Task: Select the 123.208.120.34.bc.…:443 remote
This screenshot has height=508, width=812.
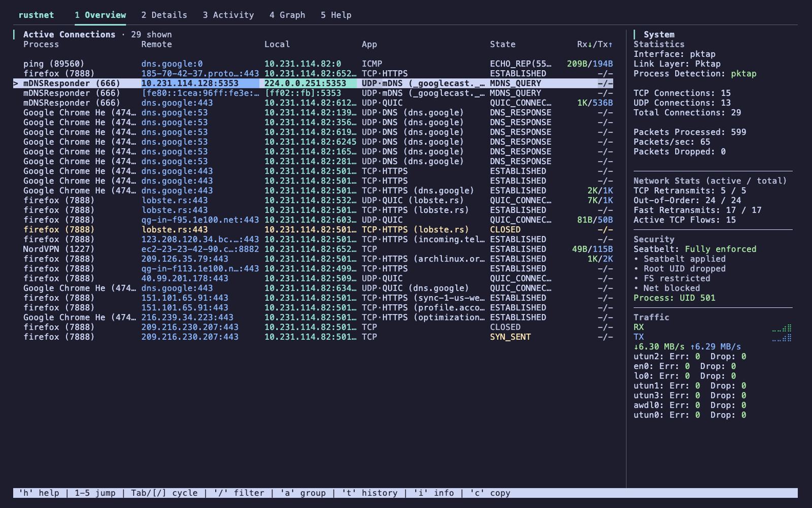Action: click(x=200, y=239)
